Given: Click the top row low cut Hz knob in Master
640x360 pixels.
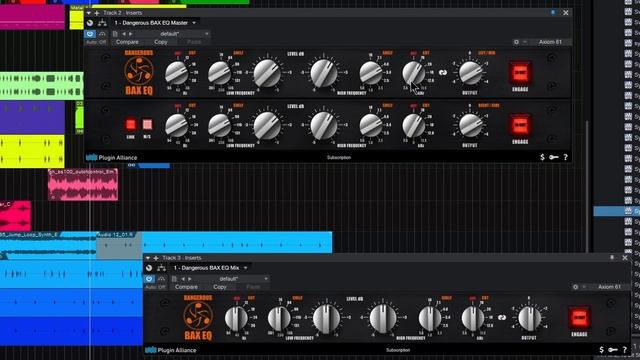Looking at the screenshot, I should pyautogui.click(x=177, y=73).
